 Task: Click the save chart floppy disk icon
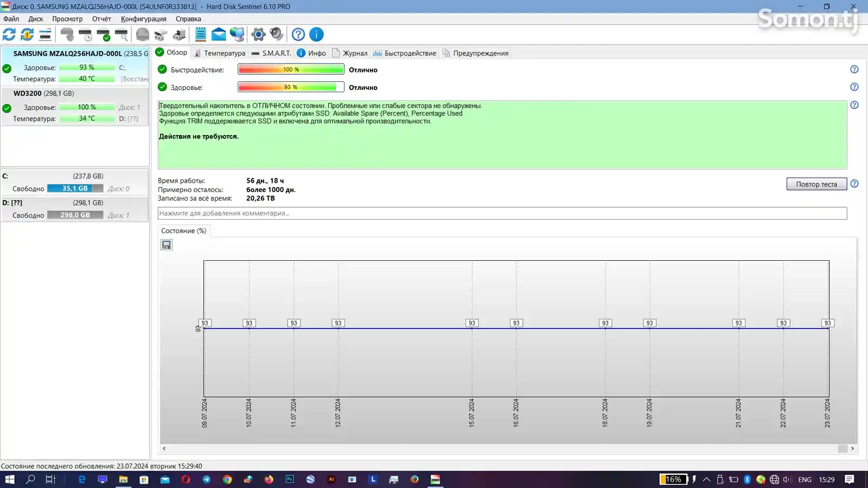[167, 245]
